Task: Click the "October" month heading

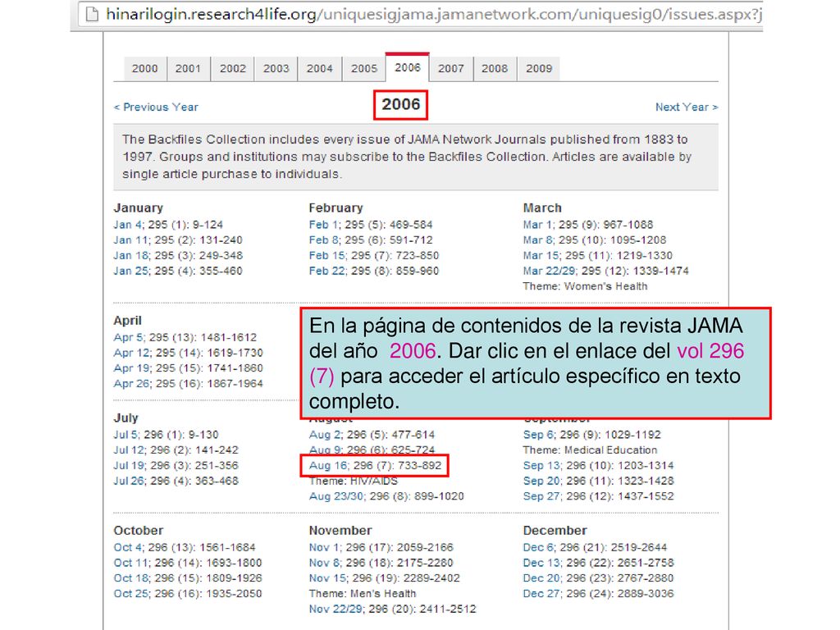Action: click(138, 531)
